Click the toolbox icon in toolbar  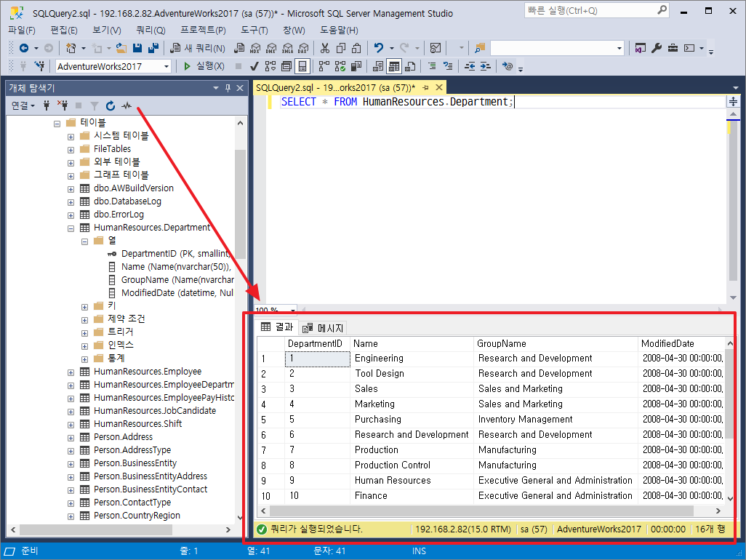(673, 48)
